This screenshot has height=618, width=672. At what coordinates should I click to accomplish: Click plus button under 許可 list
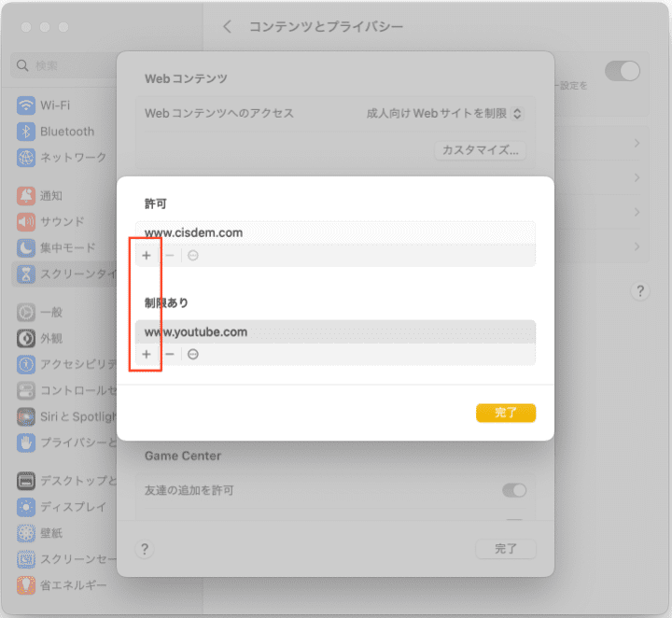pos(147,256)
